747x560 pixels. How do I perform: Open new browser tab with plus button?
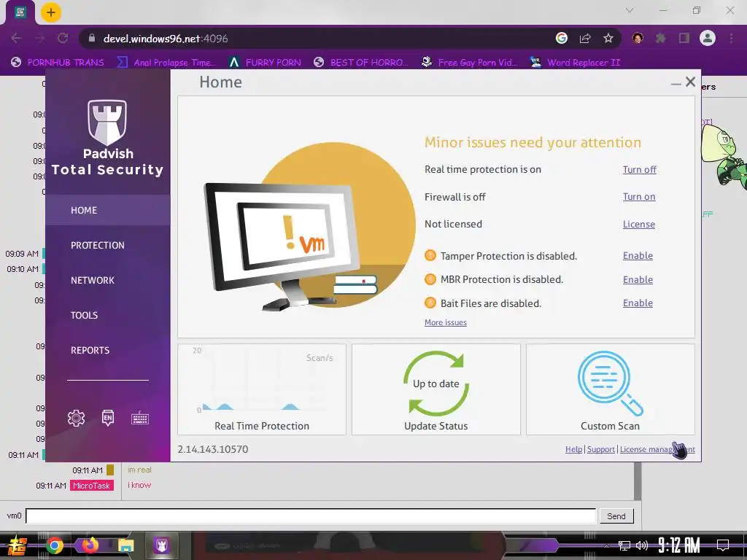(51, 12)
